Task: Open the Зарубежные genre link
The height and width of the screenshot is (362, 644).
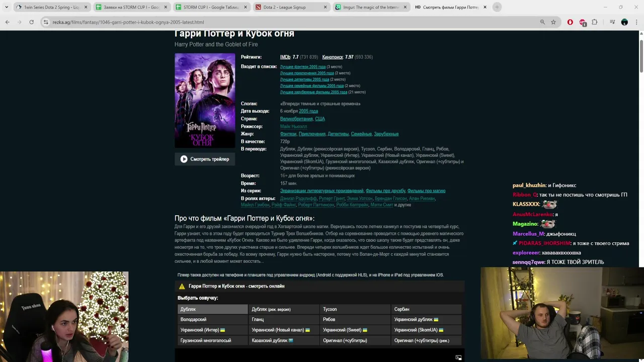Action: (386, 134)
